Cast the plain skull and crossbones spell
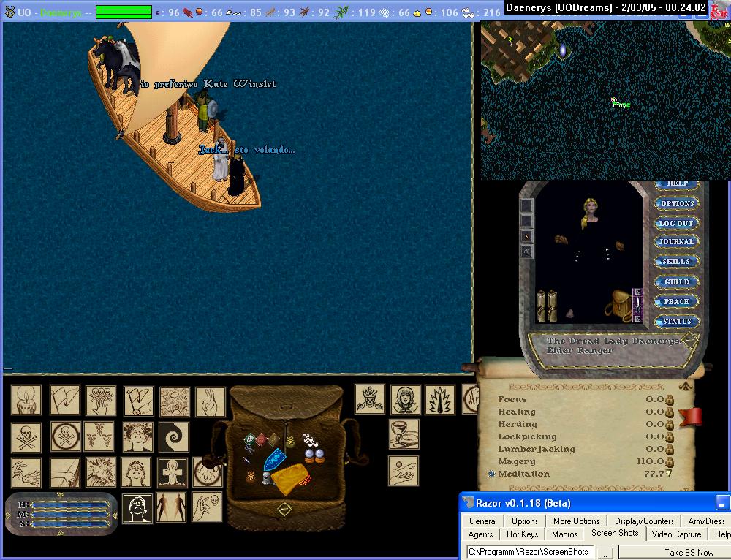This screenshot has height=560, width=731. (x=26, y=437)
